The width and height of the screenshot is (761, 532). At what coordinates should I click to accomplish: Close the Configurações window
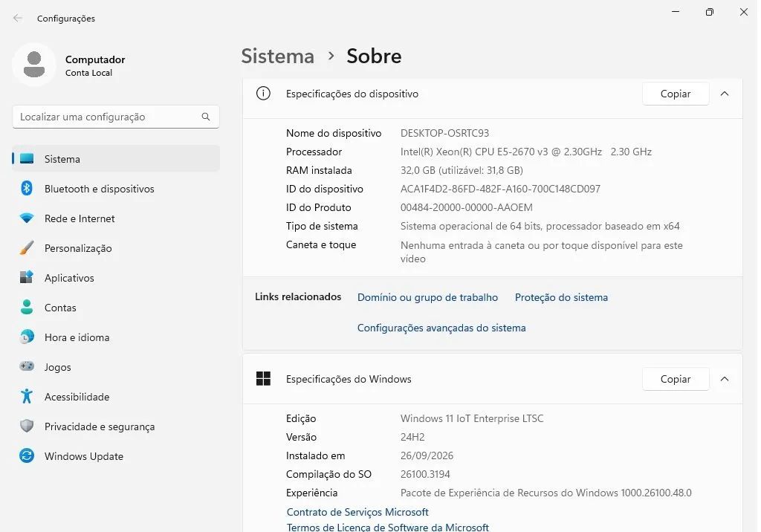pyautogui.click(x=743, y=12)
